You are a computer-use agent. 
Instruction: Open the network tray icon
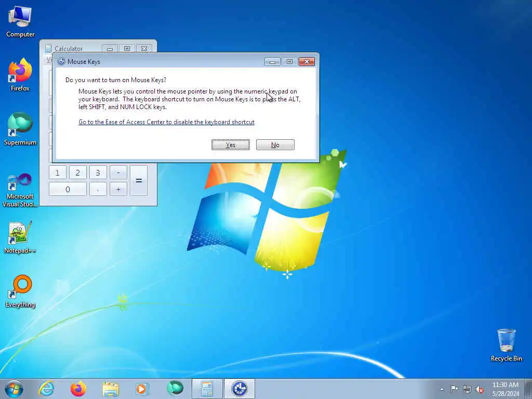pos(467,389)
